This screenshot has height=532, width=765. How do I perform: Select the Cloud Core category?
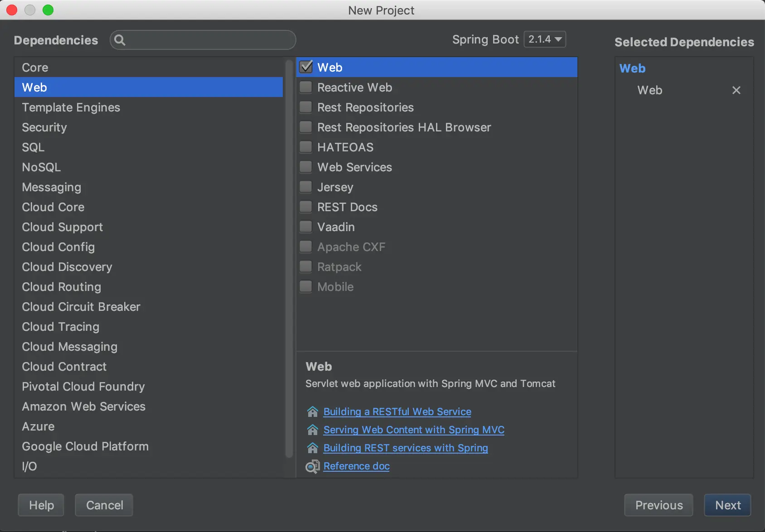pos(149,207)
